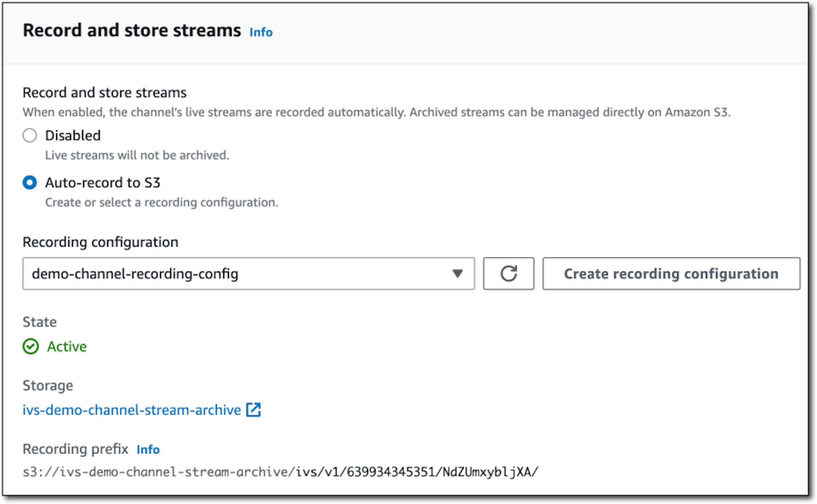Click the Live streams will not be archived description
817x504 pixels.
(137, 155)
